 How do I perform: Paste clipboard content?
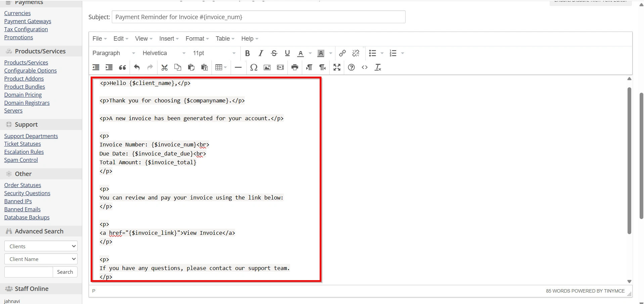click(191, 67)
